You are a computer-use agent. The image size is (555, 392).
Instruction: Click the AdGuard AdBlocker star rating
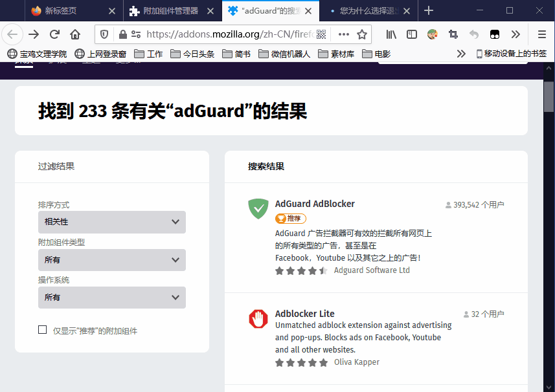coord(301,271)
